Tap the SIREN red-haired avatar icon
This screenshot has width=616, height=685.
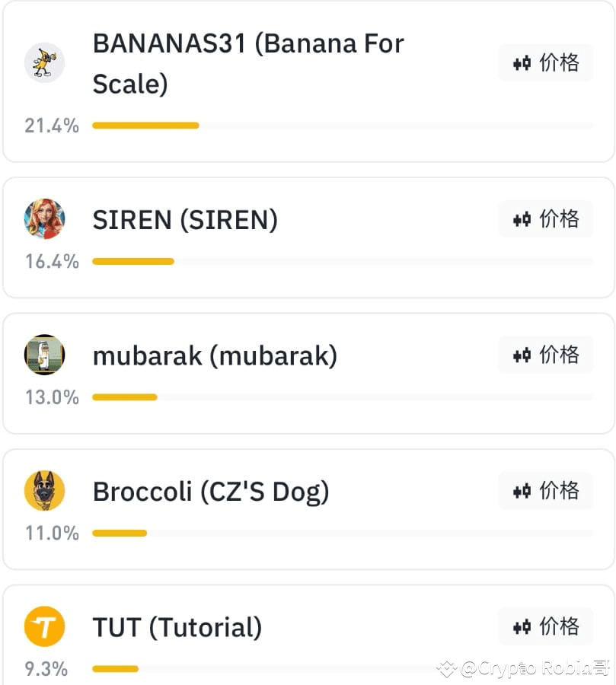pyautogui.click(x=44, y=219)
